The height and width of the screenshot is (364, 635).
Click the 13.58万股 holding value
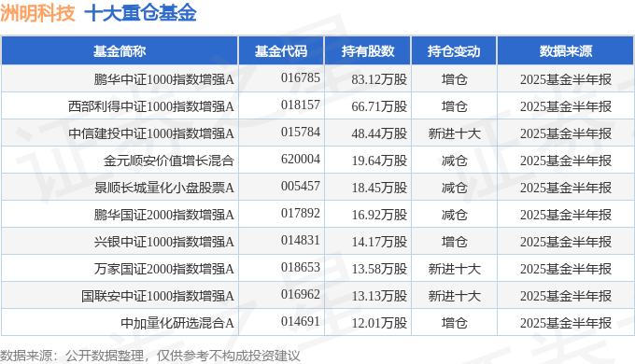pos(379,269)
